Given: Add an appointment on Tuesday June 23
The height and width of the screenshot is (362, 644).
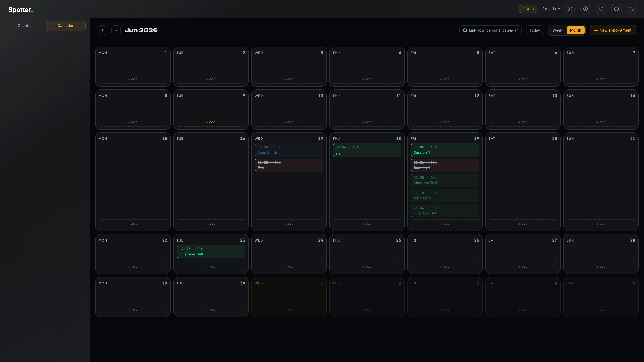Looking at the screenshot, I should (211, 267).
